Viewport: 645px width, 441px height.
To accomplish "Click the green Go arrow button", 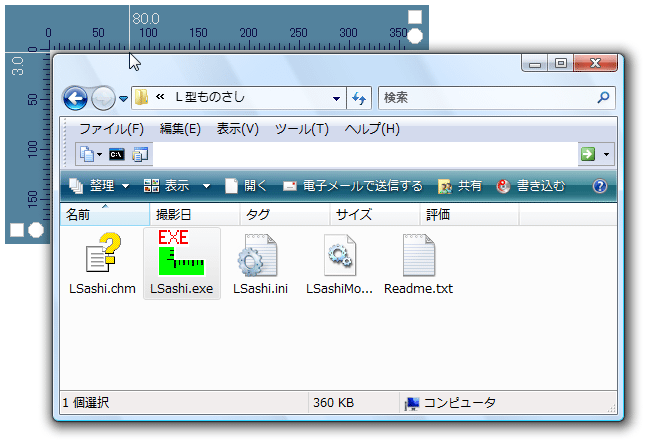I will pos(588,154).
